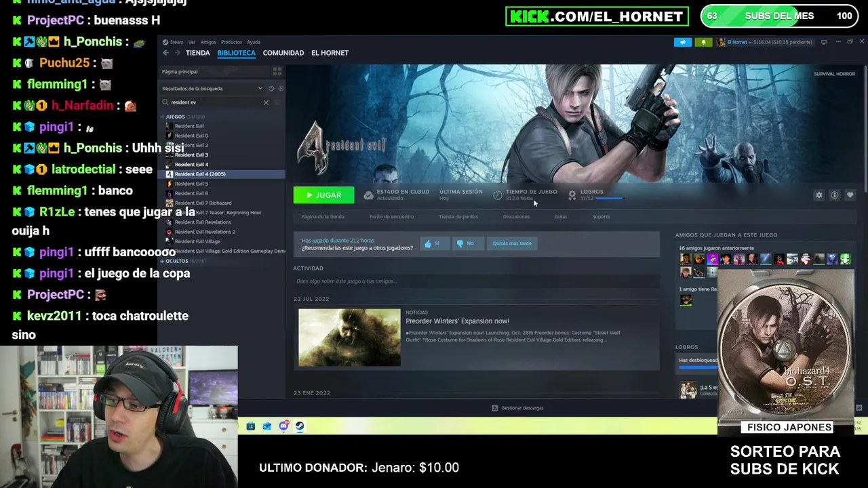This screenshot has height=488, width=868.
Task: Click the Quizás más tarde button
Action: coord(512,243)
